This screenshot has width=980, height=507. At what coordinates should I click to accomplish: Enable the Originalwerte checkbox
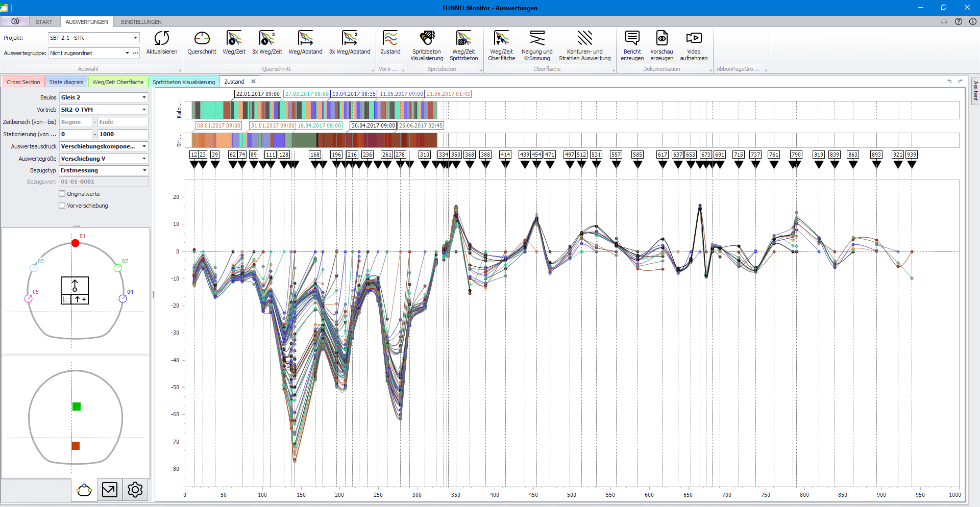coord(62,194)
